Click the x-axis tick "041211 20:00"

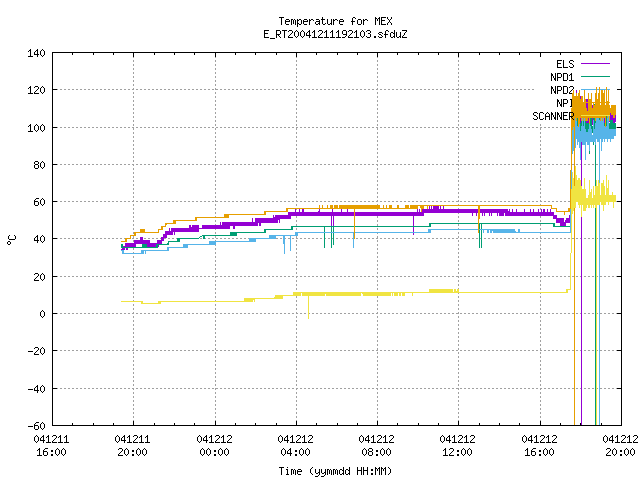pyautogui.click(x=133, y=446)
